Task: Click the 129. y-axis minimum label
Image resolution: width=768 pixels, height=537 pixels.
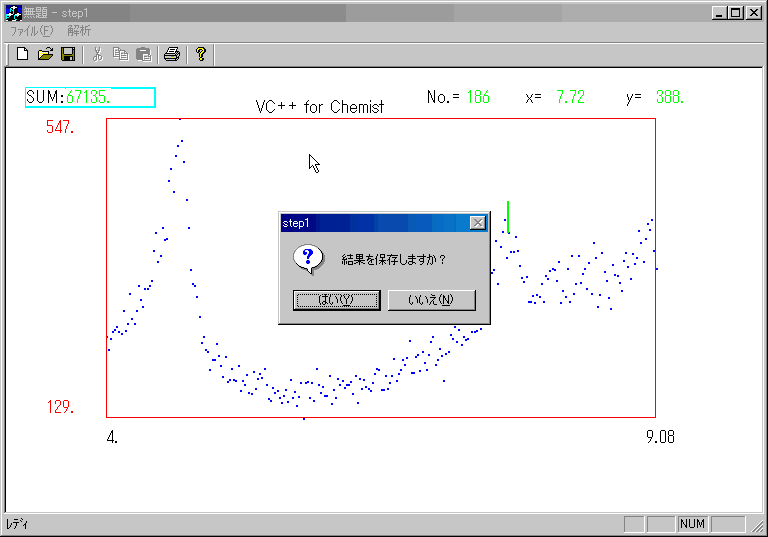Action: tap(60, 407)
